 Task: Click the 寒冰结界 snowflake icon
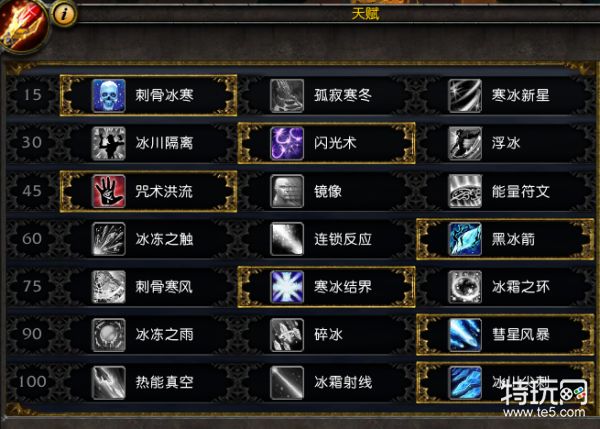[x=287, y=287]
